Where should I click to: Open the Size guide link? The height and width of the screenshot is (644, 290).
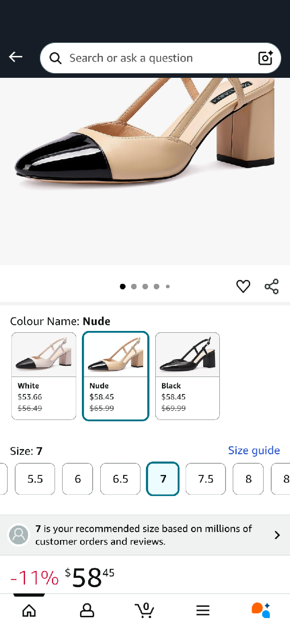254,450
